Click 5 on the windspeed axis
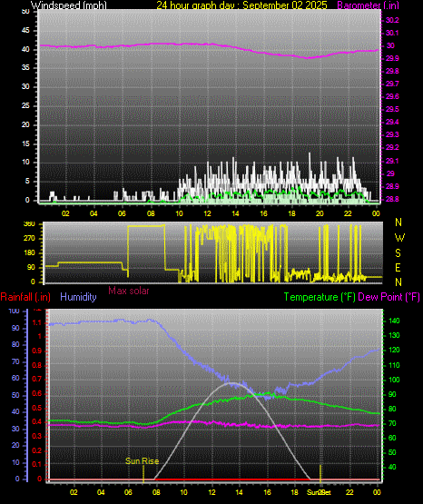This screenshot has height=504, width=423. [27, 182]
